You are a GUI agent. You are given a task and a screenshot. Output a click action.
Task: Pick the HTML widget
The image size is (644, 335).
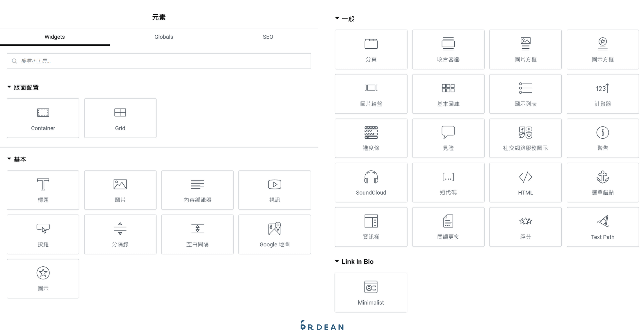point(525,183)
